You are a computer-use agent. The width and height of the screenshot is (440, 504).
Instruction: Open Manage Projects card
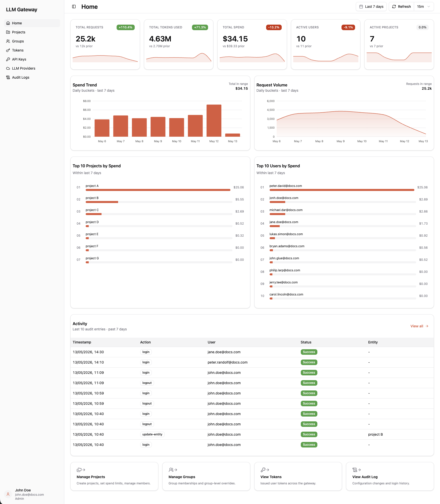pyautogui.click(x=114, y=476)
